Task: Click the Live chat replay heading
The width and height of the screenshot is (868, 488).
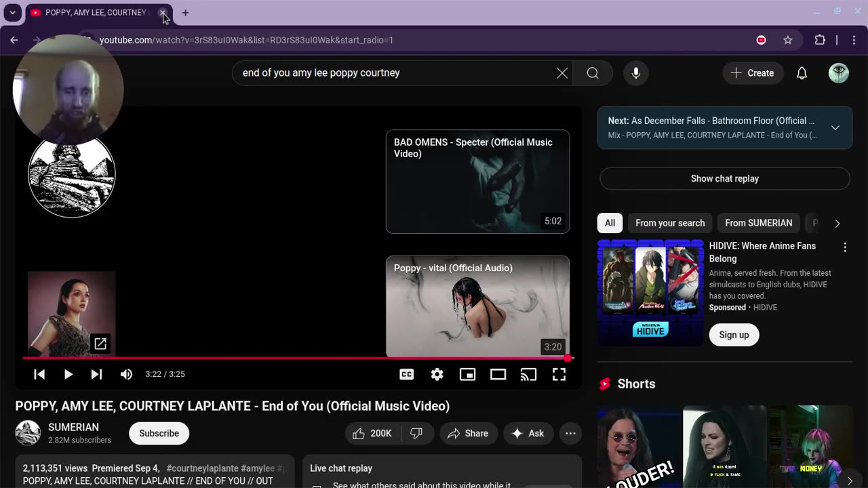Action: pyautogui.click(x=341, y=468)
